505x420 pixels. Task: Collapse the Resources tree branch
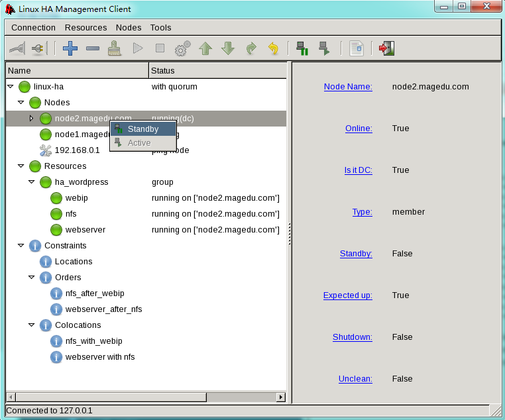21,166
